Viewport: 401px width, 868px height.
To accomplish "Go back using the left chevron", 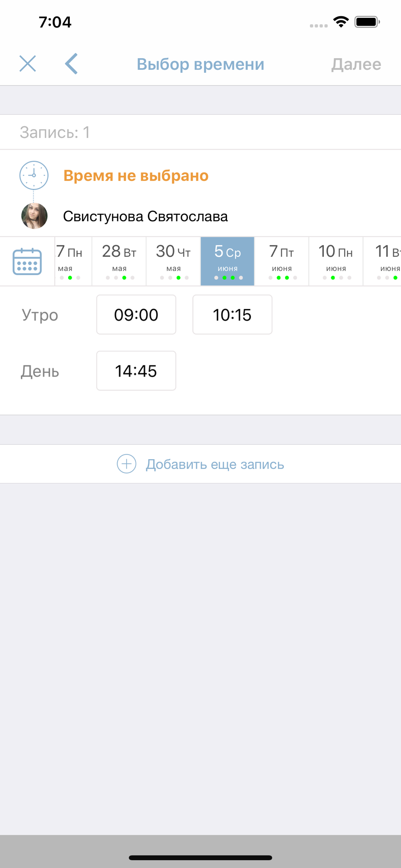I will (x=71, y=64).
